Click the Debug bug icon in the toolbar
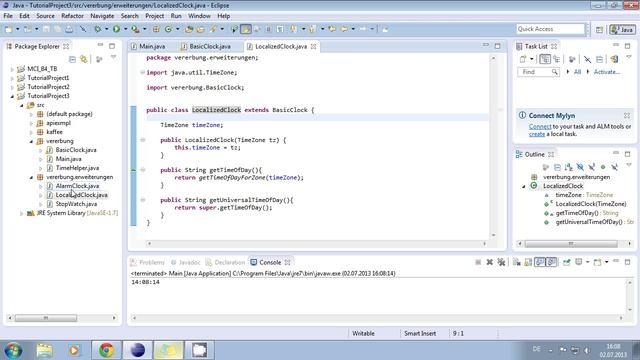Screen dimensions: 640x360 (x=97, y=29)
